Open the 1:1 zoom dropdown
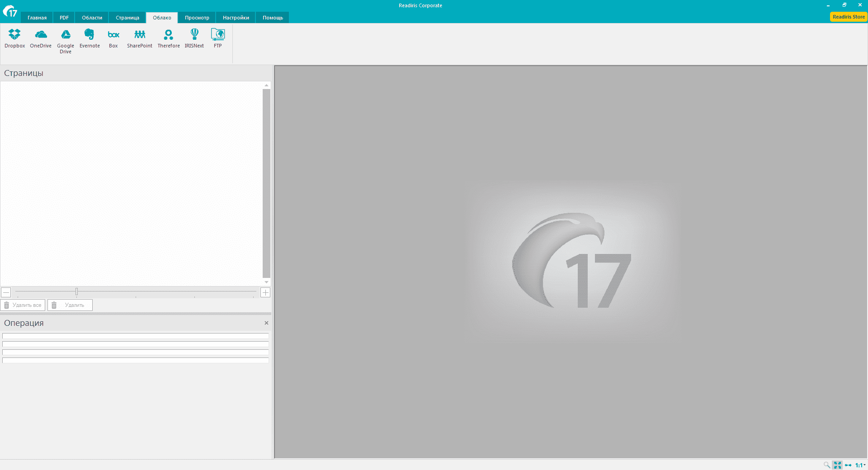Screen dimensions: 868x470 click(x=860, y=465)
